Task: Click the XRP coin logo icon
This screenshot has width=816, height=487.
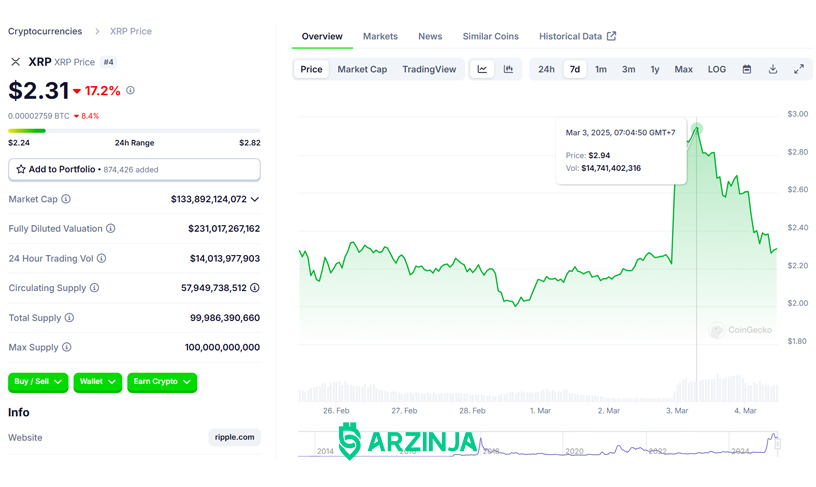Action: click(x=16, y=62)
